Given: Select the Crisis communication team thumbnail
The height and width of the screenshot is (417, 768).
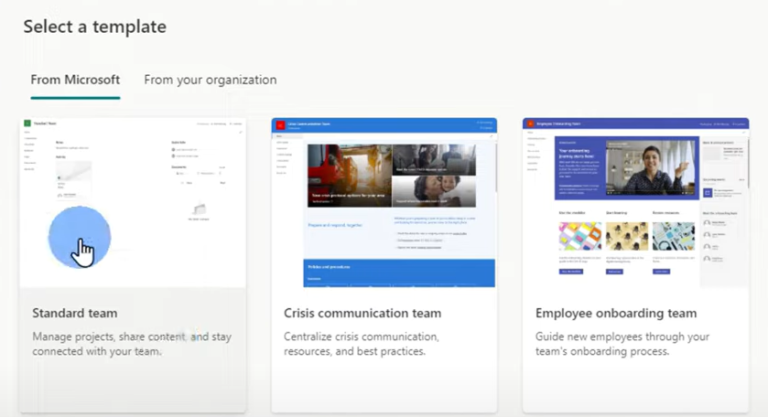Looking at the screenshot, I should [384, 202].
